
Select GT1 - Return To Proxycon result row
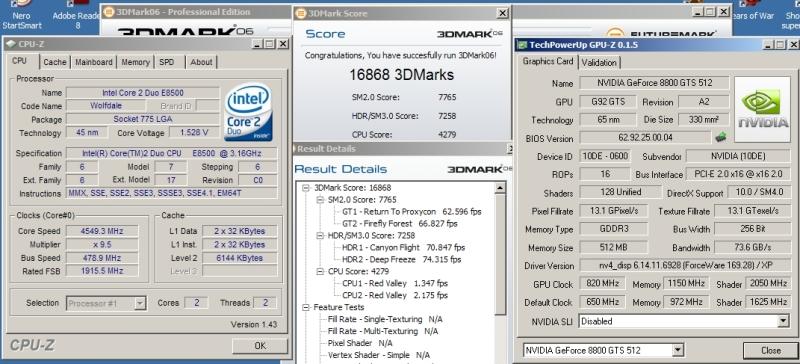pos(411,211)
